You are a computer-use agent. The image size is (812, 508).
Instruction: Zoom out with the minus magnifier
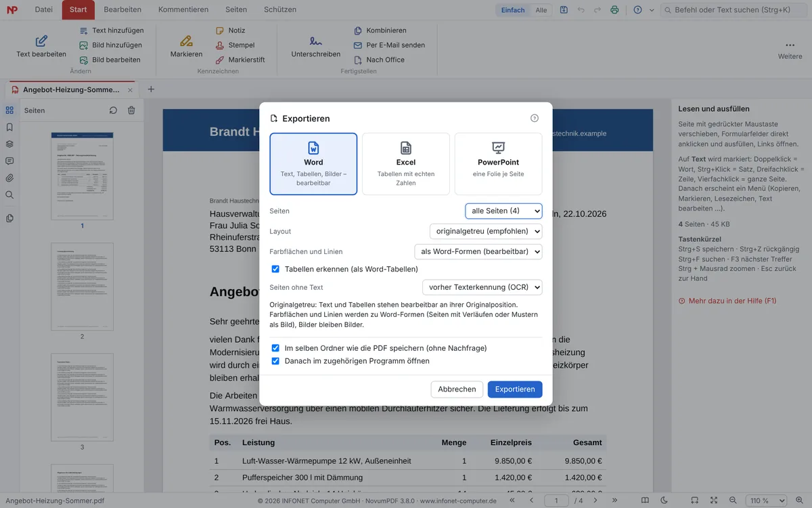[x=733, y=501]
